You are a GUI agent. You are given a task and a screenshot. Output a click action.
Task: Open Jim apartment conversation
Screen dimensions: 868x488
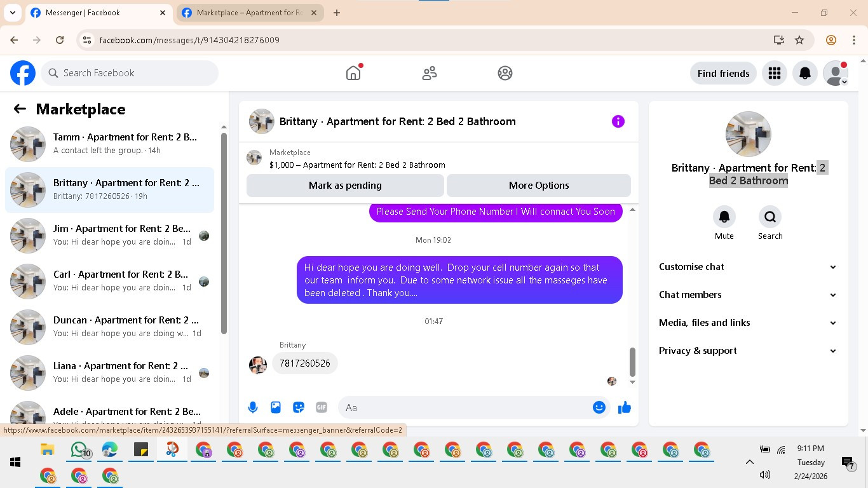tap(110, 235)
